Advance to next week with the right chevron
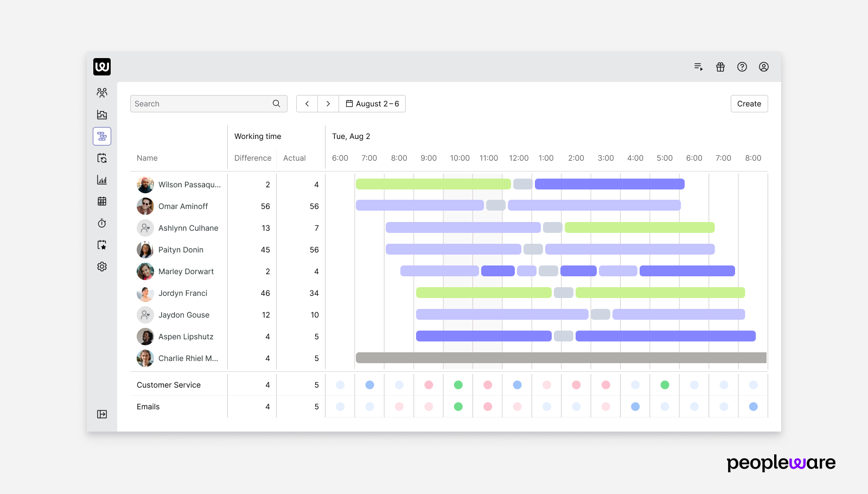Viewport: 868px width, 494px height. (x=328, y=103)
